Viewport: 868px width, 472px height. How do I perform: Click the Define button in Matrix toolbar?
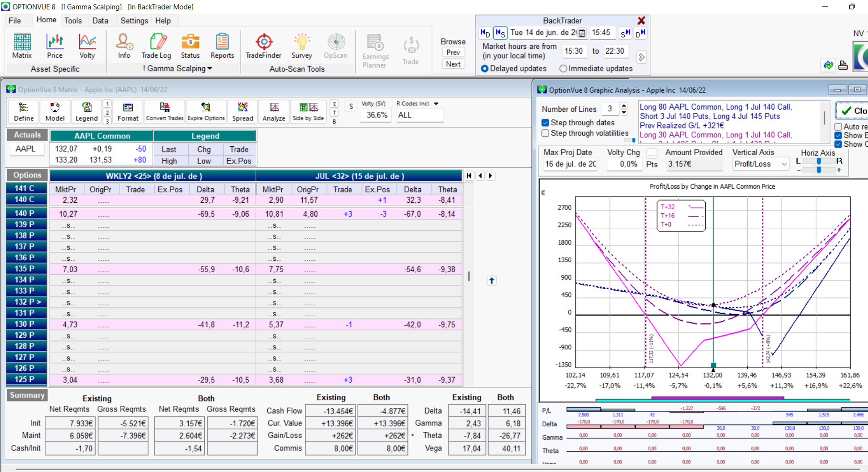24,112
